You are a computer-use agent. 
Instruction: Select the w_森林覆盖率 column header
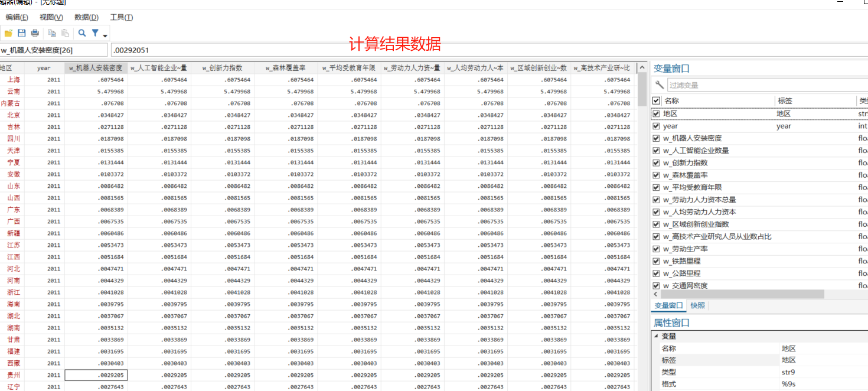click(286, 68)
